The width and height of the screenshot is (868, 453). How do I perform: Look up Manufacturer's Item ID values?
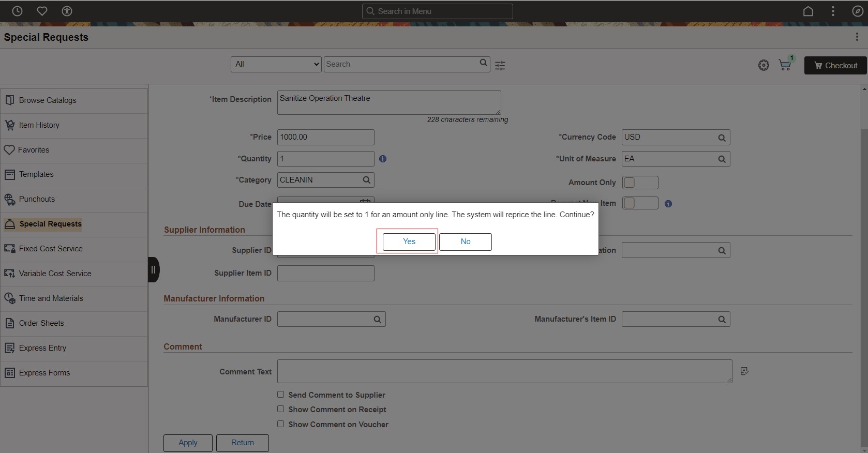point(722,320)
